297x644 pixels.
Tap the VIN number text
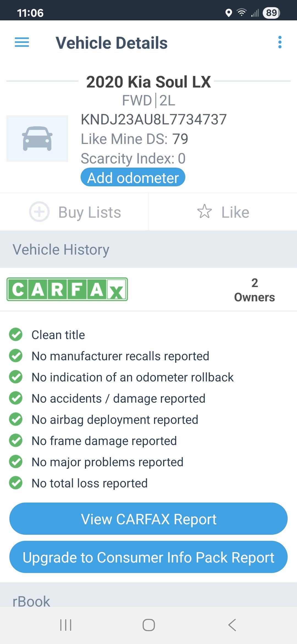[153, 119]
